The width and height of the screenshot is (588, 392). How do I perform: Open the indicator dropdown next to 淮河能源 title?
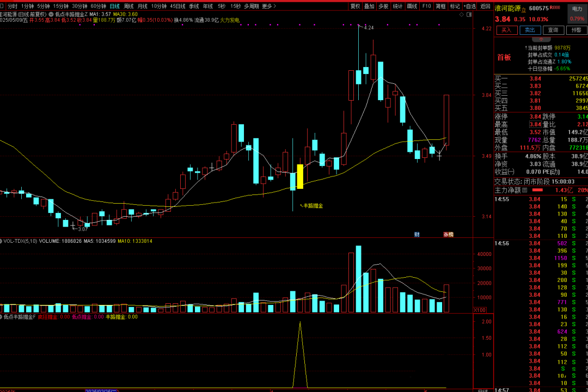point(51,14)
